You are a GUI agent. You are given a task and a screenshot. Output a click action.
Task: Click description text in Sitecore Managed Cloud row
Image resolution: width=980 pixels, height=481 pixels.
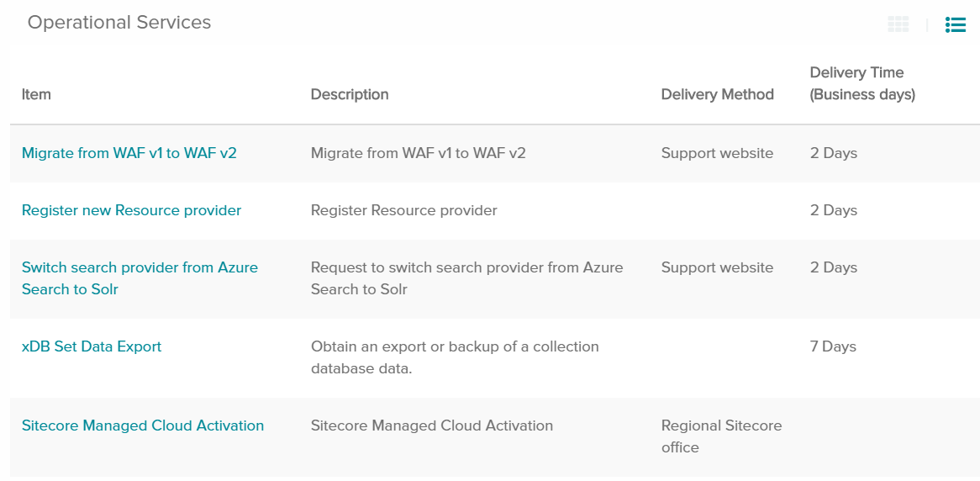(431, 425)
